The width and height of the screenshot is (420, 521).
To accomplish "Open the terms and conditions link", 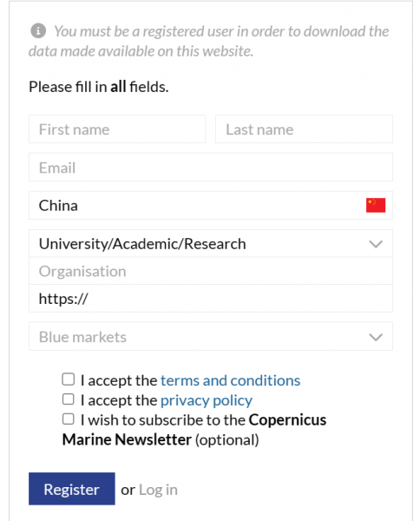I will tap(231, 380).
